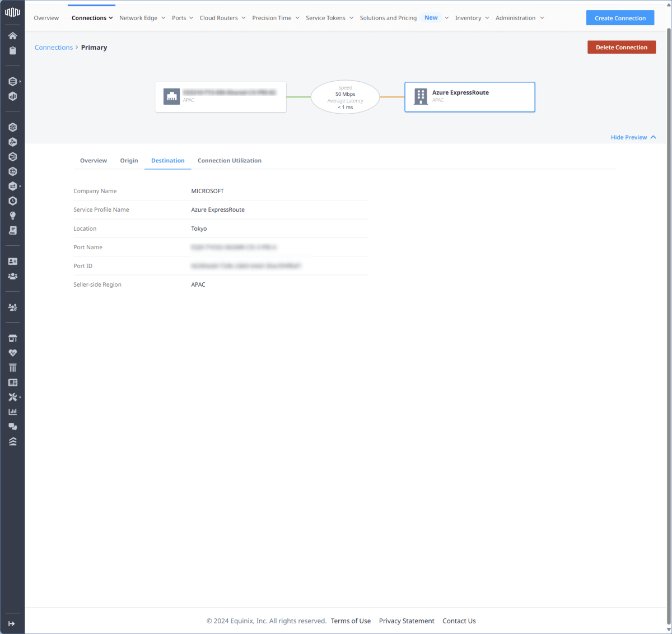The height and width of the screenshot is (634, 672).
Task: Click the Primary breadcrumb title
Action: 94,48
